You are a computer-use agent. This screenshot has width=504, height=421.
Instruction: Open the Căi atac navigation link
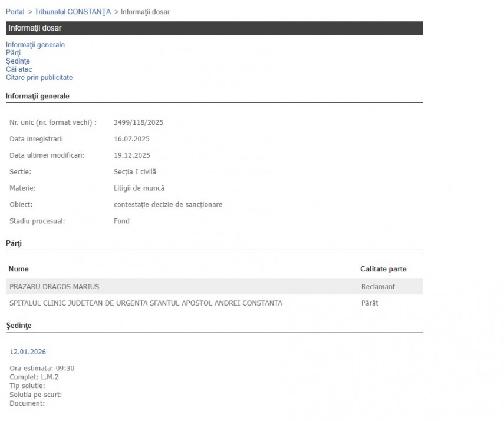coord(19,69)
